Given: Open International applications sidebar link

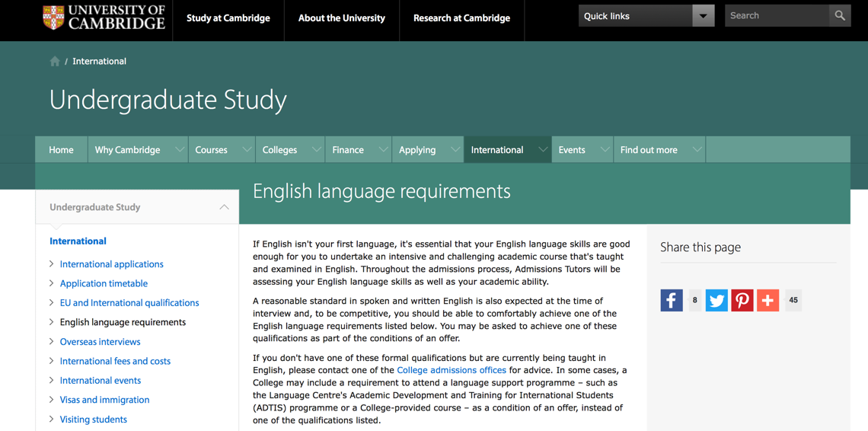Looking at the screenshot, I should point(112,264).
